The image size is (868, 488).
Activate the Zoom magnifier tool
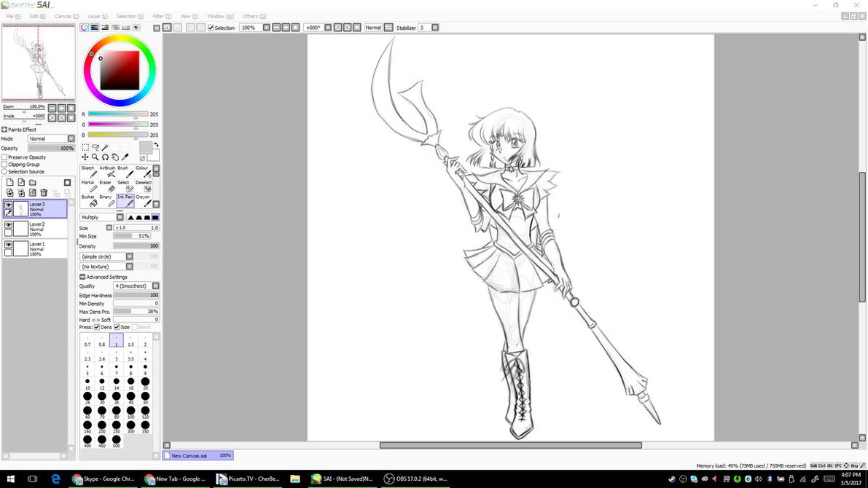pos(95,157)
